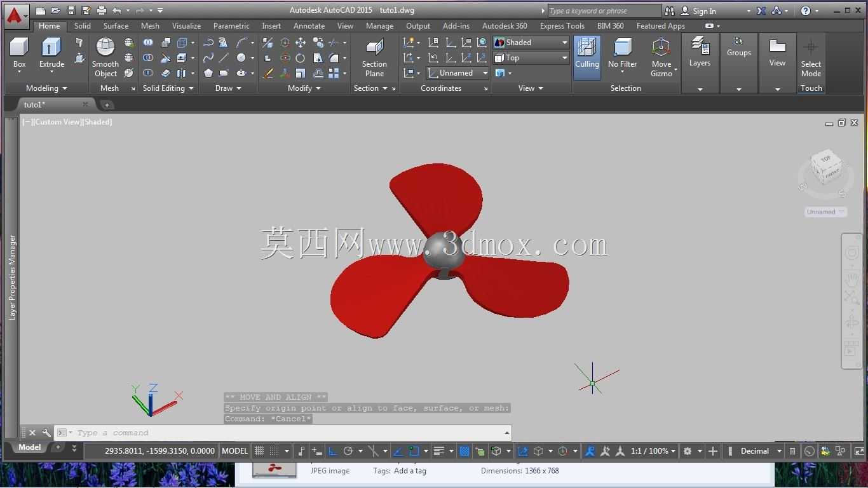Select the Helix tool in Draw panel
Viewport: 868px width, 488px height.
pos(224,43)
